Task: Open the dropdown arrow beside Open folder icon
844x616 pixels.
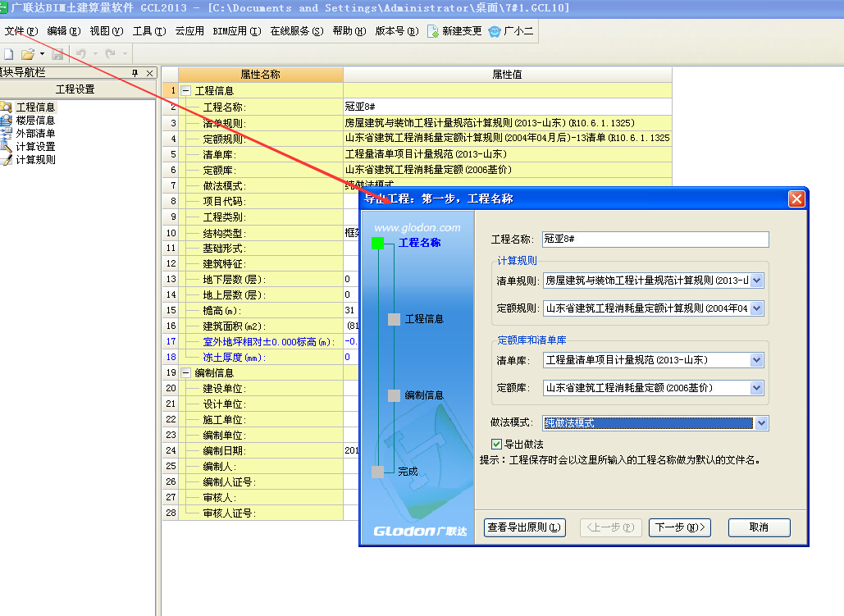Action: (x=42, y=54)
